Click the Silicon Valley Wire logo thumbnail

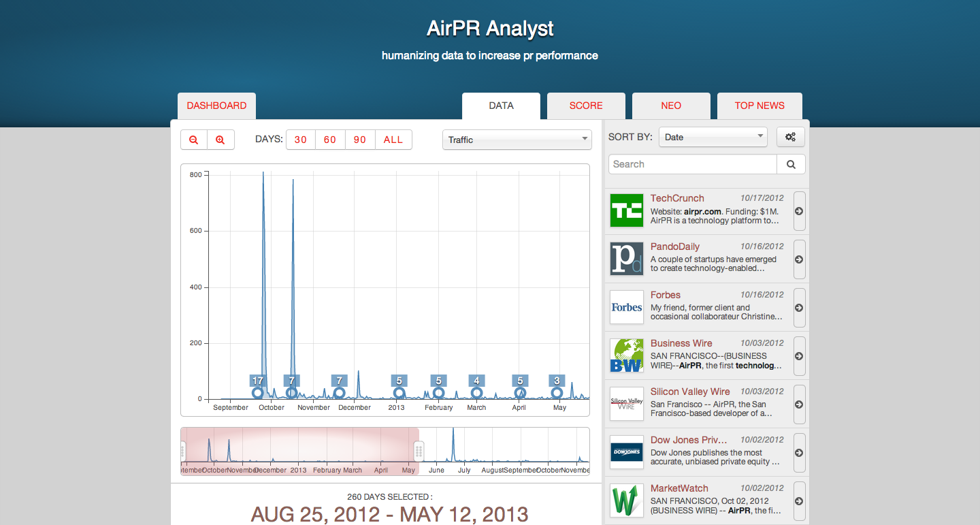pyautogui.click(x=627, y=404)
